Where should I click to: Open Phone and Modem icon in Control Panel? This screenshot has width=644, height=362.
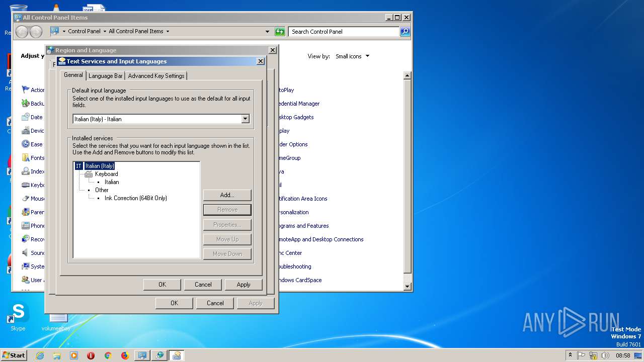[x=26, y=225]
